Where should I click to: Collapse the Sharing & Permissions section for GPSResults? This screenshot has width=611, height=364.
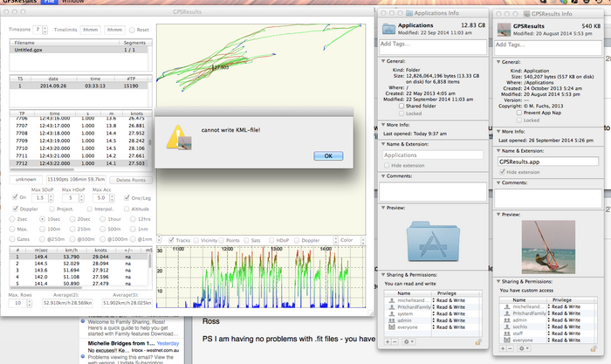[x=498, y=279]
